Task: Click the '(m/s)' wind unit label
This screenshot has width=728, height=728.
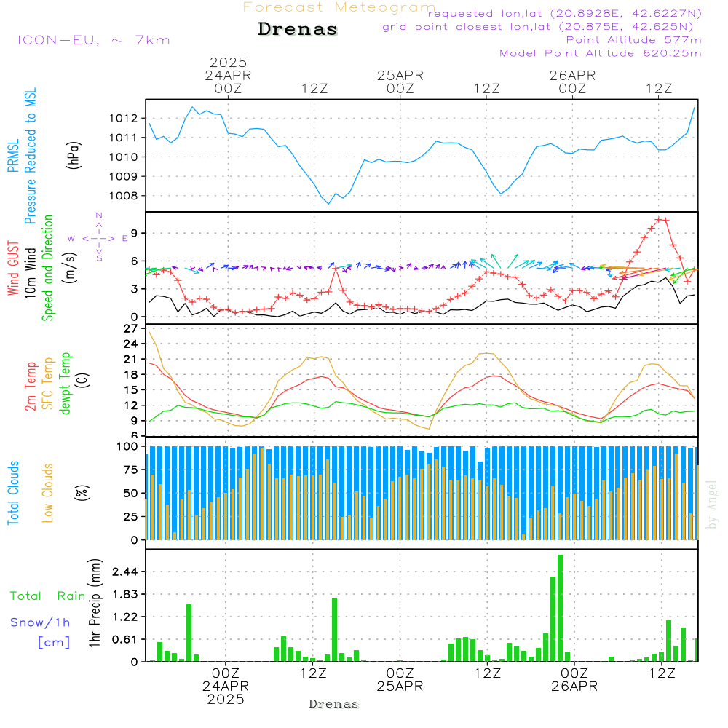Action: (x=70, y=269)
